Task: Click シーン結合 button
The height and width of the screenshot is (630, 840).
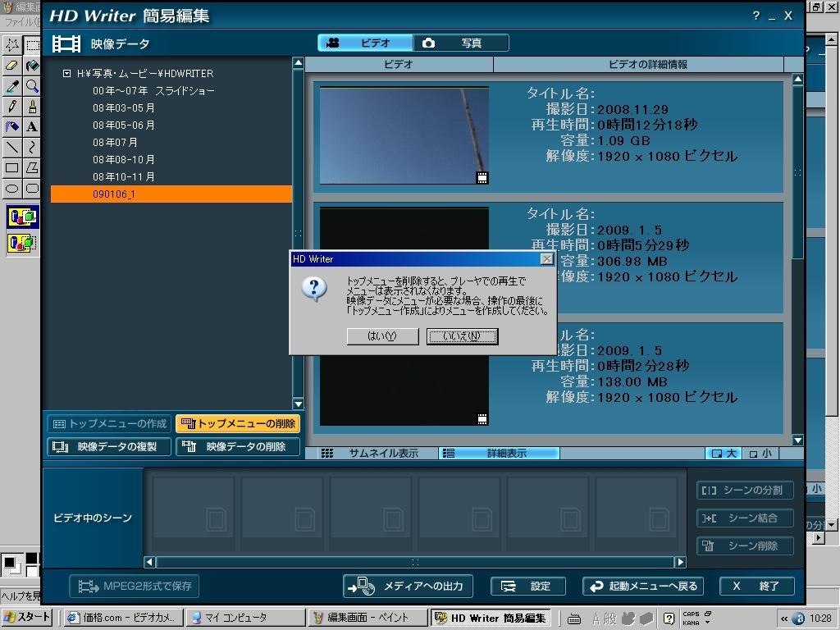Action: click(x=745, y=518)
